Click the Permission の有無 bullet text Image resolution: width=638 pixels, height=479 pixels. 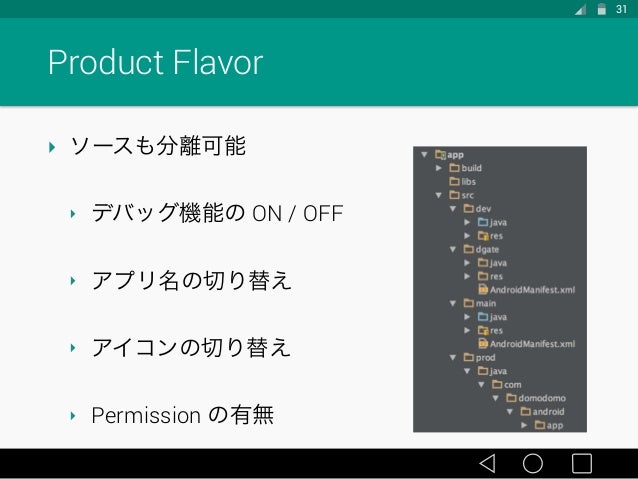tap(183, 415)
